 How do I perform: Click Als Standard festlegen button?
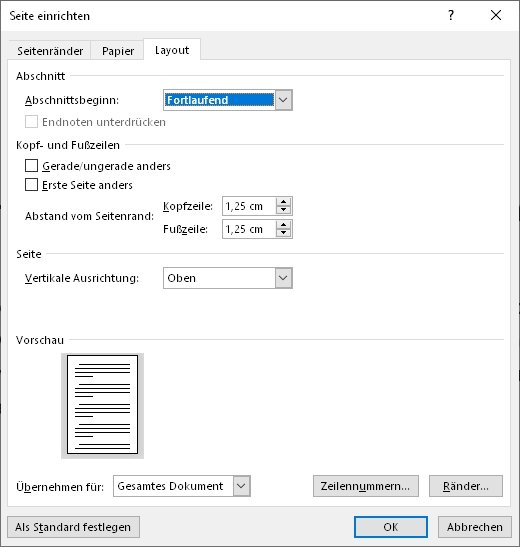tap(73, 527)
